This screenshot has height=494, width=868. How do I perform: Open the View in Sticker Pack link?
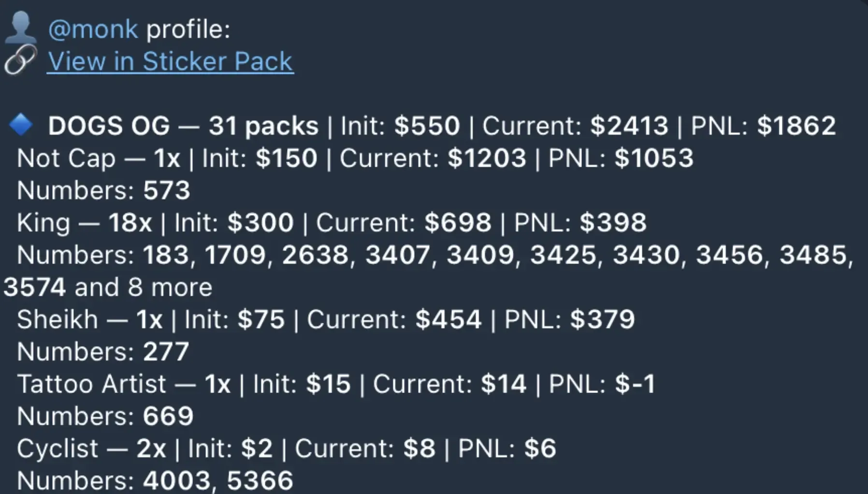point(170,62)
